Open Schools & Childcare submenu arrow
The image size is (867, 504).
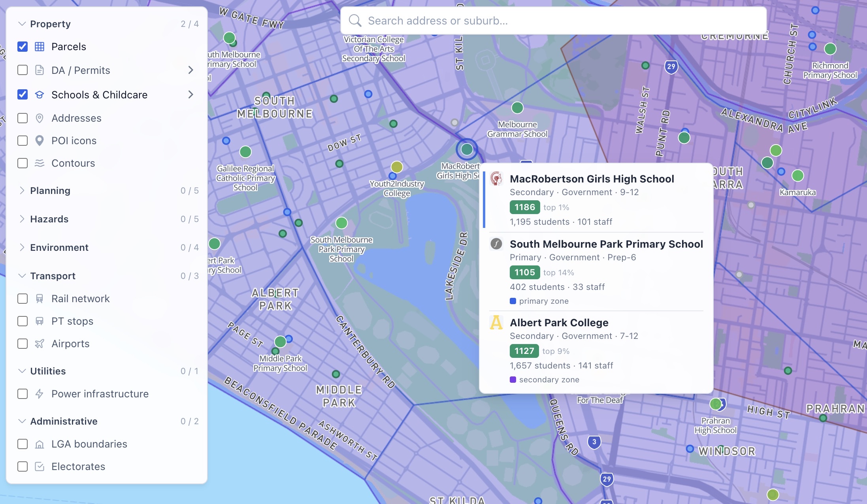pos(191,95)
